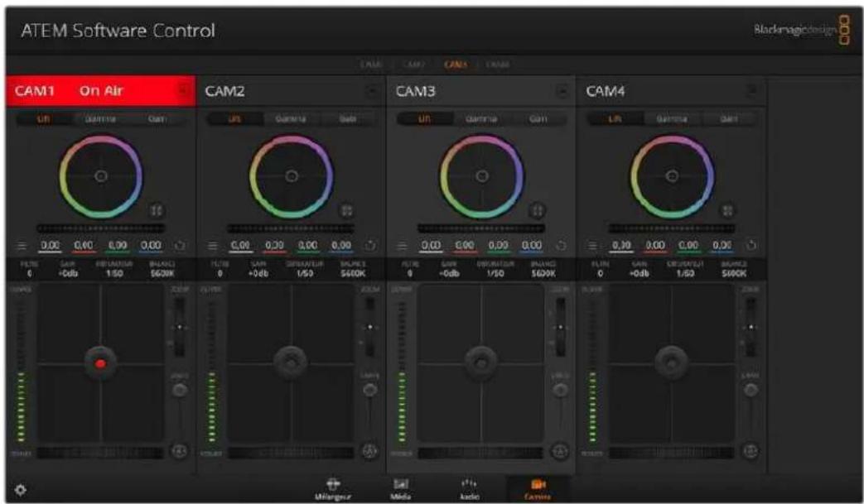Select Gain mode for CAM2

pyautogui.click(x=348, y=119)
